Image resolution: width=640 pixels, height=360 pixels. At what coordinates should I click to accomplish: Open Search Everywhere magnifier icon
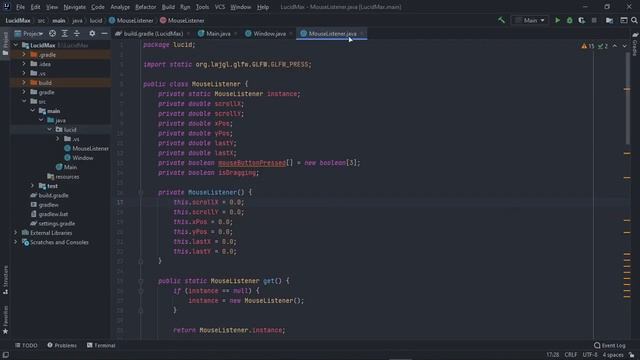(x=634, y=20)
